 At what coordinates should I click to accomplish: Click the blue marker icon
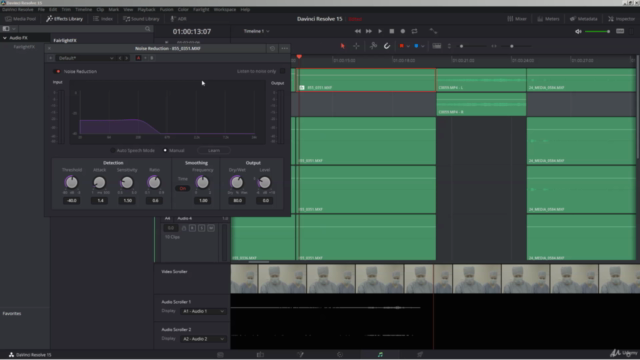point(416,46)
